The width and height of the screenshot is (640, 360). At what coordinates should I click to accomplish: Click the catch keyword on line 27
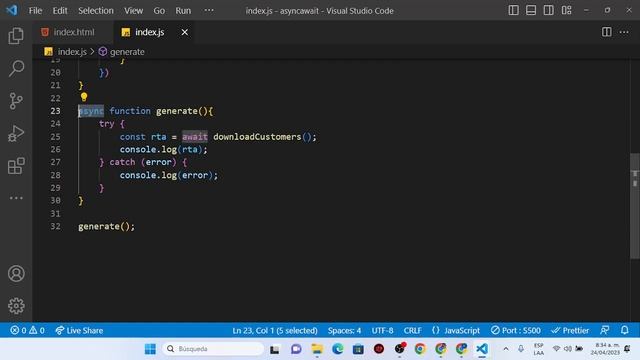point(122,162)
